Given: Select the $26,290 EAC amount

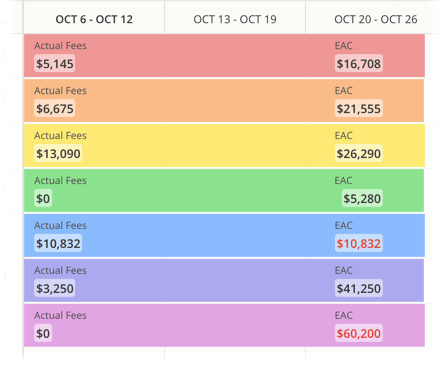Looking at the screenshot, I should point(359,154).
